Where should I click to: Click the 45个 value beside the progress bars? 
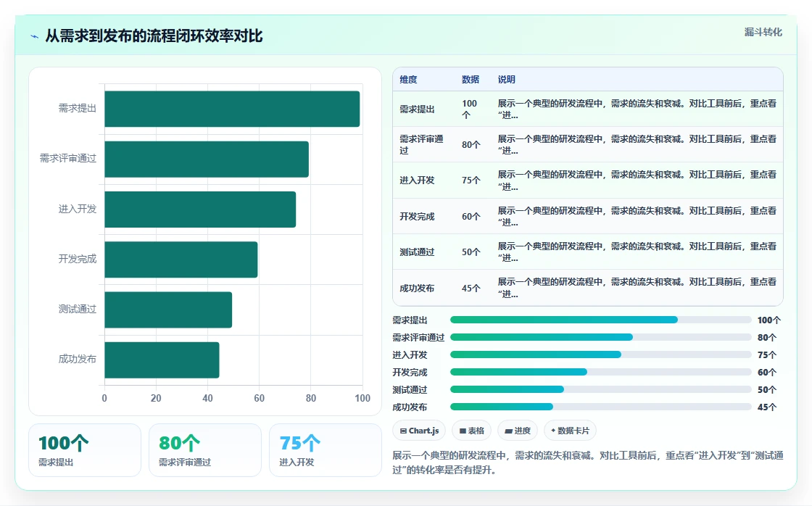pyautogui.click(x=767, y=407)
